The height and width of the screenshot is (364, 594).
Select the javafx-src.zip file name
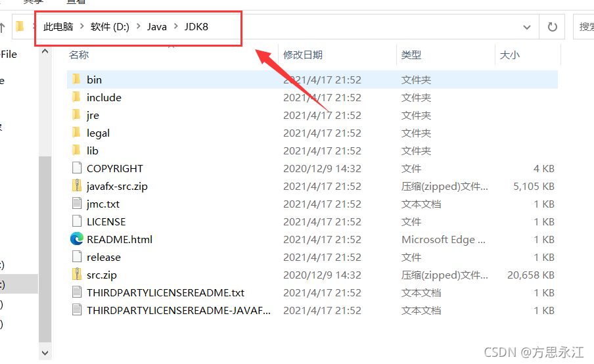(x=117, y=186)
